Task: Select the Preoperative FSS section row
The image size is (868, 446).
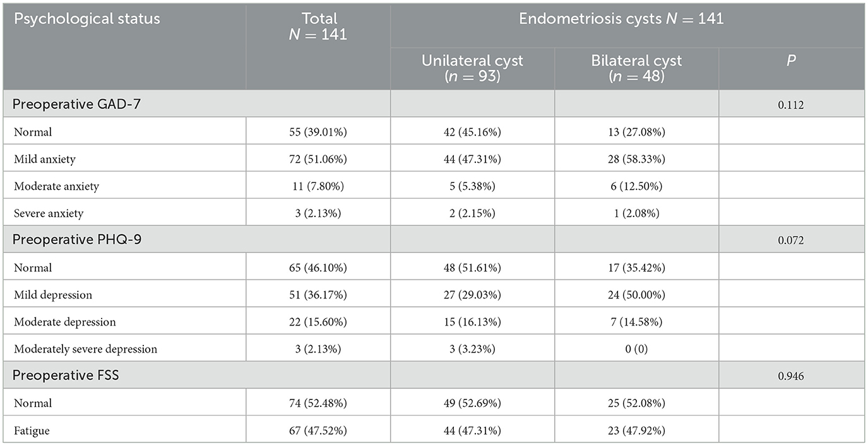Action: (66, 375)
